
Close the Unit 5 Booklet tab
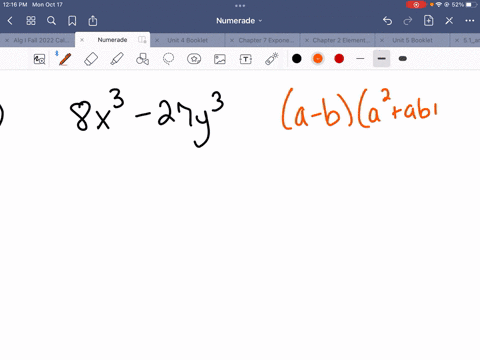pyautogui.click(x=382, y=40)
